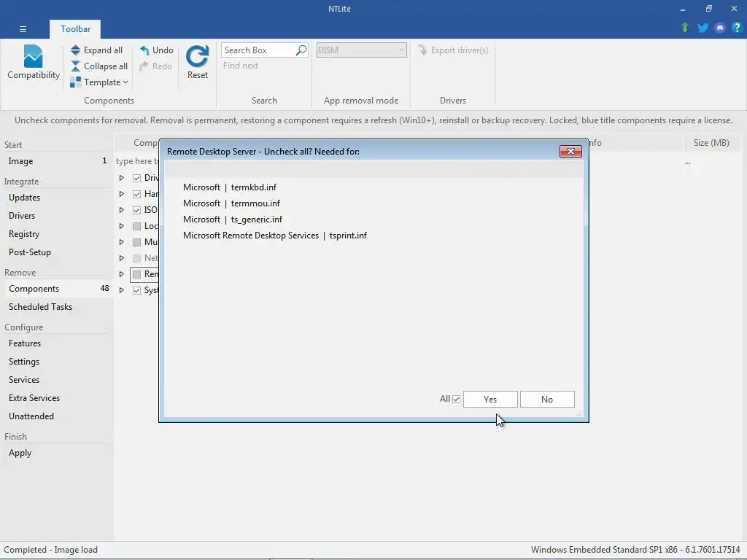This screenshot has height=560, width=747.
Task: Expand the Rem tree row
Action: click(122, 274)
